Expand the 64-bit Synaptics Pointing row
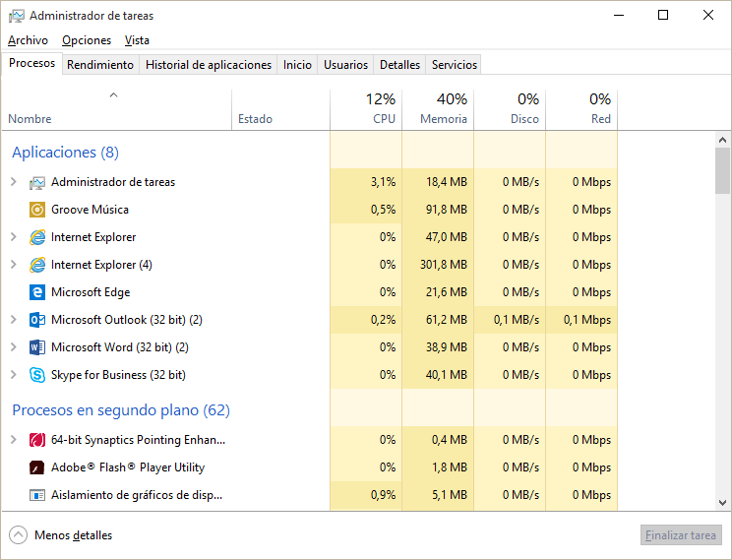 coord(14,440)
